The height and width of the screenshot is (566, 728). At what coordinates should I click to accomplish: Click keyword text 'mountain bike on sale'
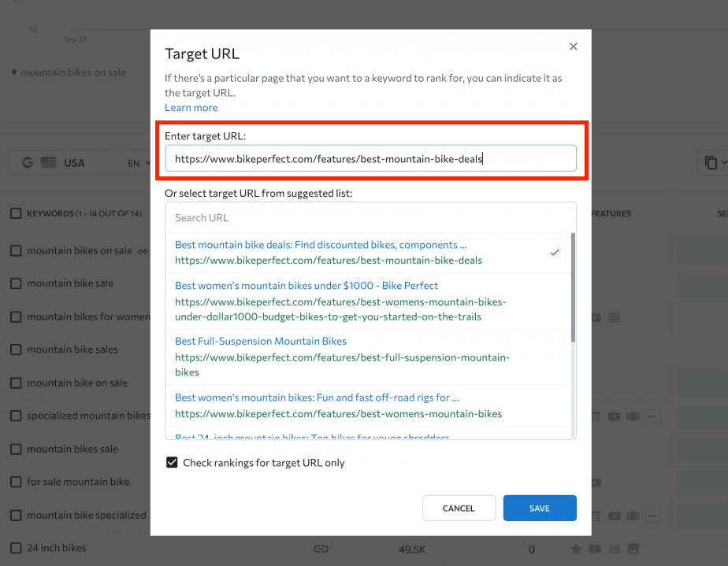point(77,383)
